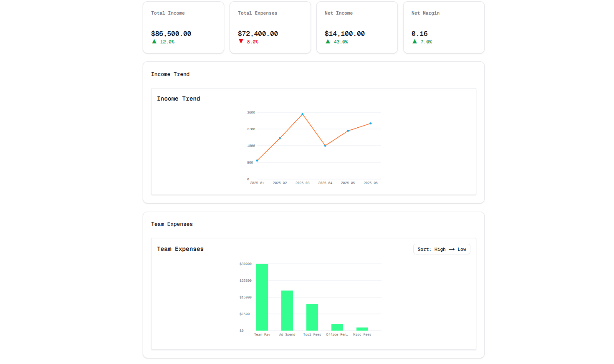Click the Total Expenses card label

(258, 13)
